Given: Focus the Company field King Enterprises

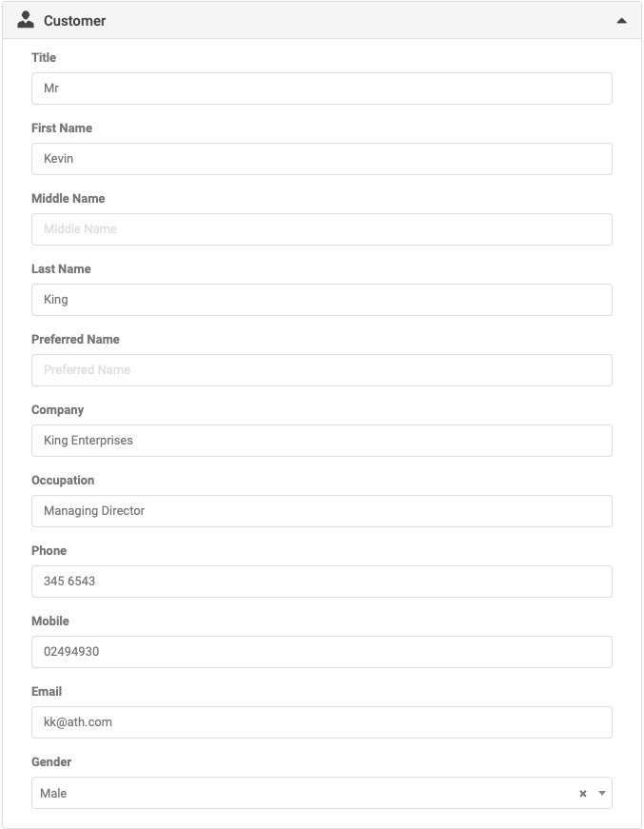Looking at the screenshot, I should click(322, 441).
